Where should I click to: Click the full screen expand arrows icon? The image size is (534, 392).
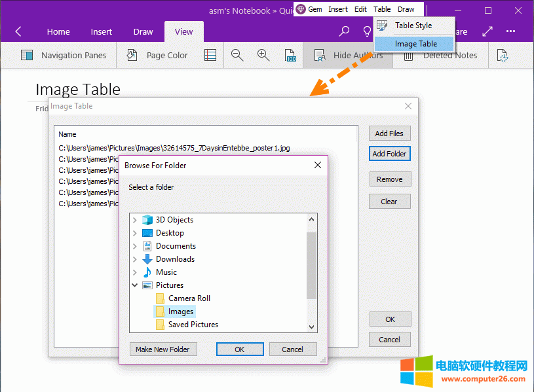(x=487, y=31)
